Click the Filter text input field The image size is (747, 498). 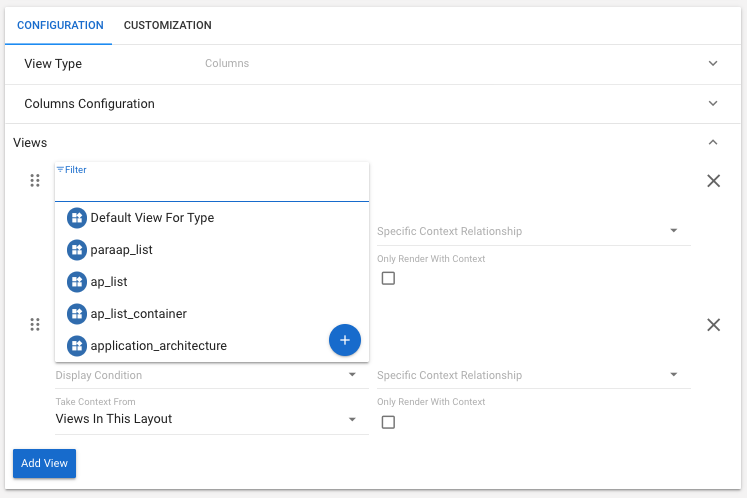[211, 188]
